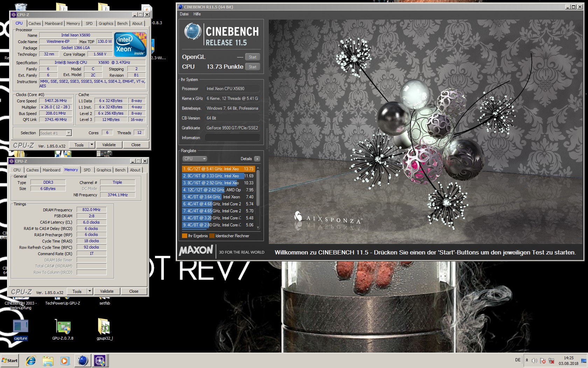Click Validate in lower CPU-Z window
The image size is (588, 368).
pos(107,291)
